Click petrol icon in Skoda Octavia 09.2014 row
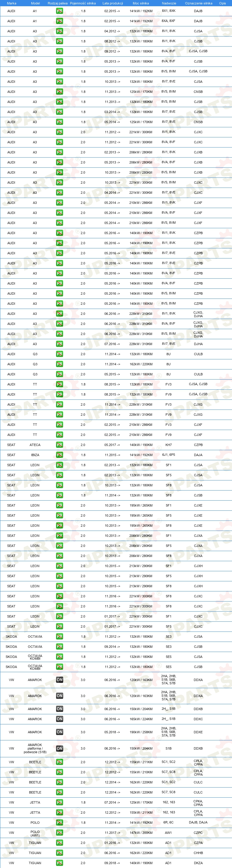The image size is (232, 868). click(x=60, y=646)
